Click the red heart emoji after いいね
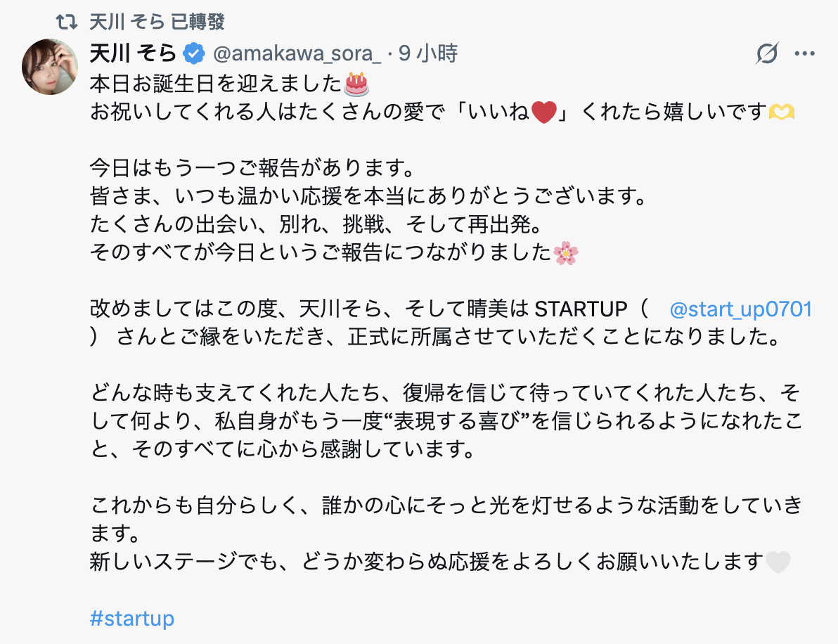This screenshot has height=644, width=838. coord(543,112)
